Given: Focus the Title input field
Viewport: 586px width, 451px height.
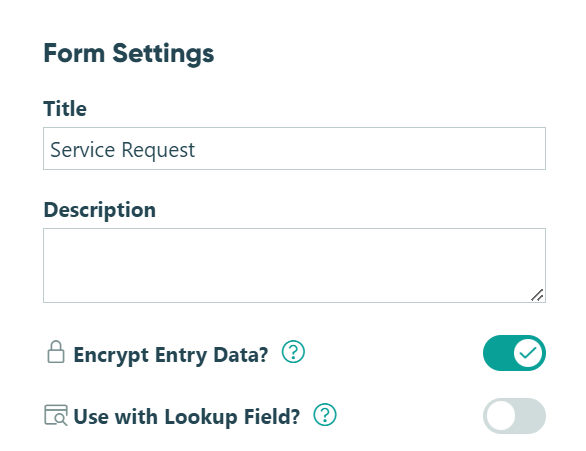Looking at the screenshot, I should pos(294,149).
